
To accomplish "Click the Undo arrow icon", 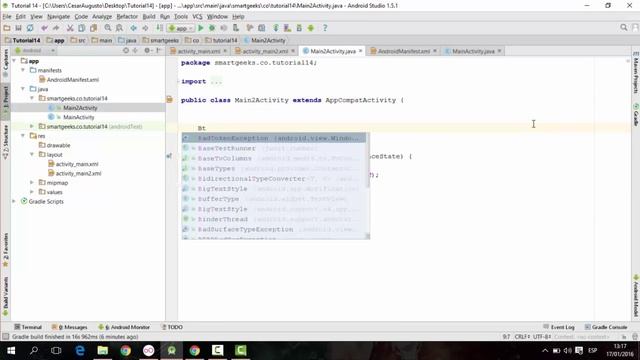I will point(44,28).
